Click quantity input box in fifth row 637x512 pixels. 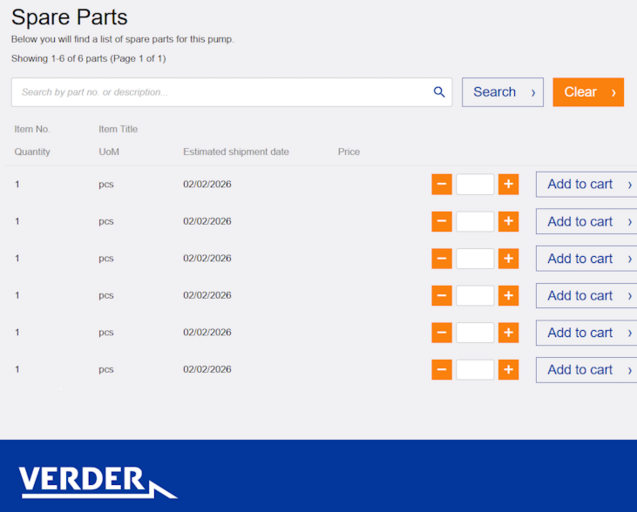(x=475, y=332)
